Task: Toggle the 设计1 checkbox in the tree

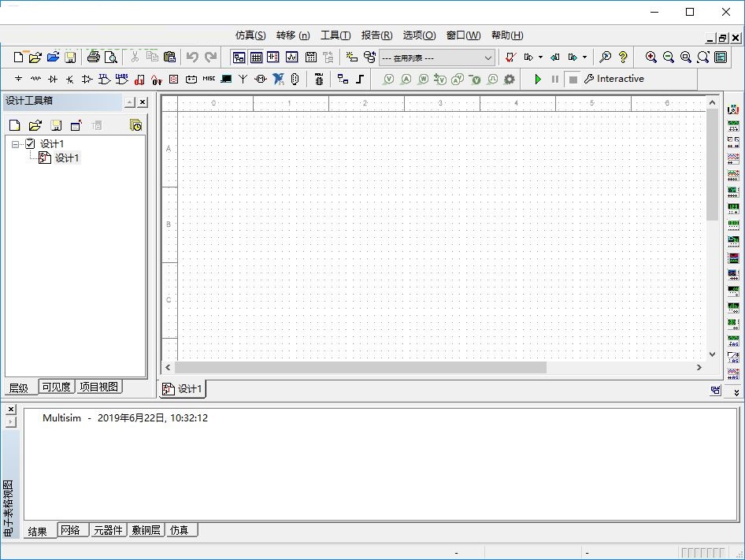Action: tap(30, 143)
